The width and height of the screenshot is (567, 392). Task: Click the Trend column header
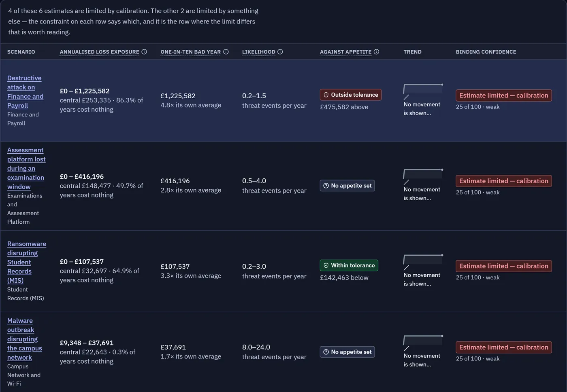412,52
